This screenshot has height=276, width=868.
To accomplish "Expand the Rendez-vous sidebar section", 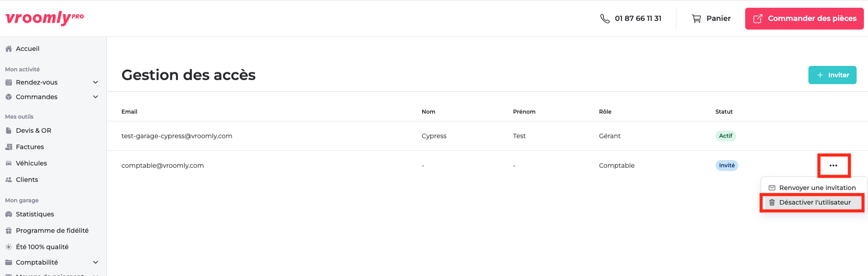I will click(x=96, y=82).
